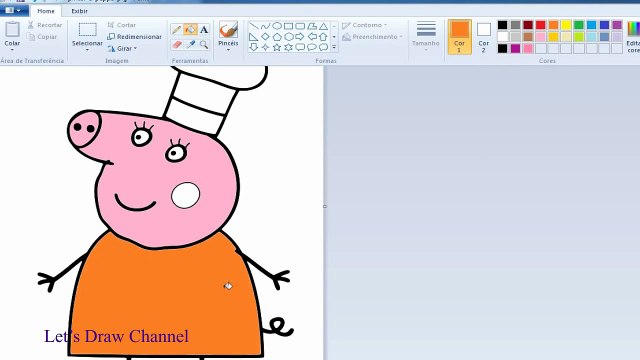Screen dimensions: 640x360
Task: Expand the Colar paste options arrow
Action: pyautogui.click(x=12, y=50)
